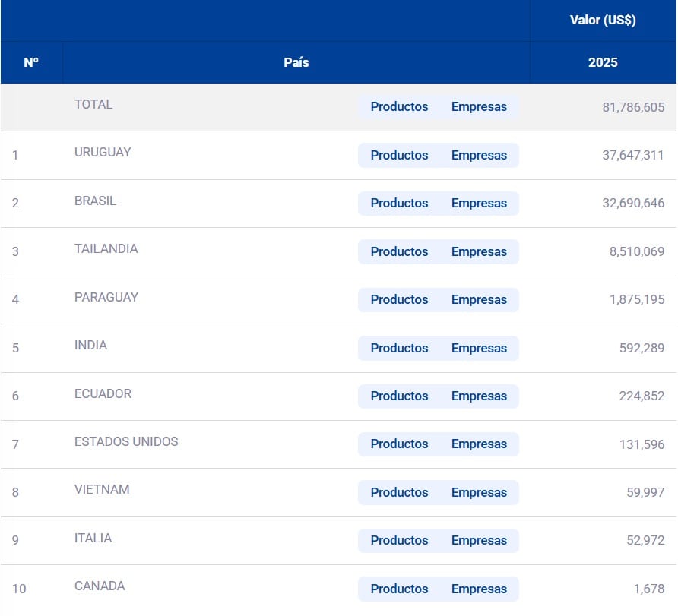Click the 2025 year column header
The width and height of the screenshot is (678, 616).
click(603, 62)
